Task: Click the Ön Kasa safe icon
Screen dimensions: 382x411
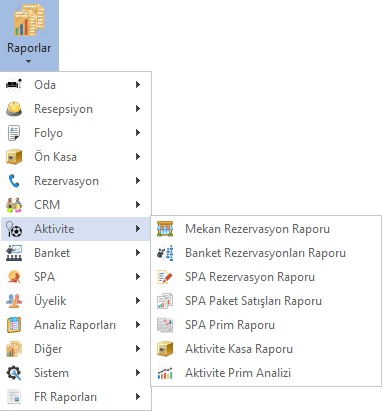Action: click(14, 157)
